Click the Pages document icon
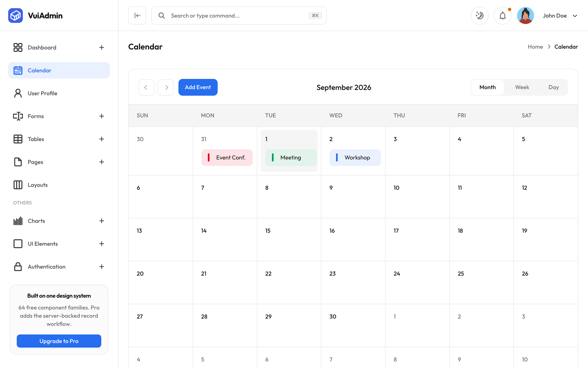This screenshot has width=588, height=368. tap(18, 162)
